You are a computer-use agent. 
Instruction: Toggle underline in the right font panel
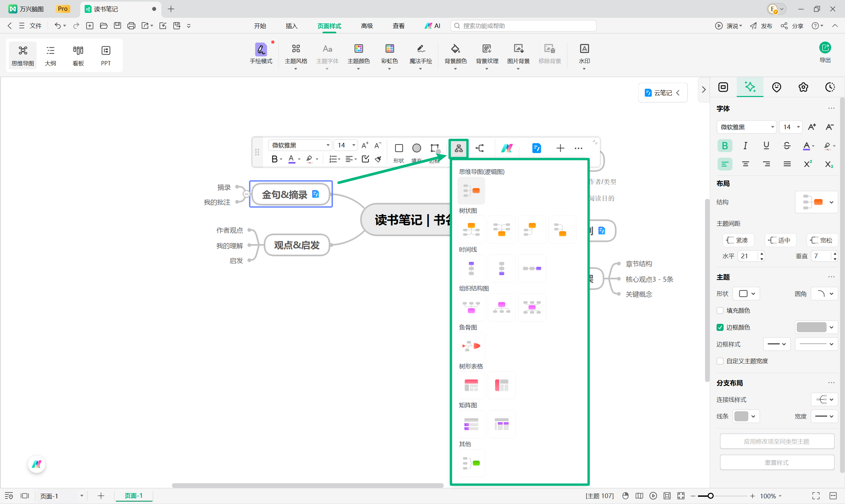(766, 146)
